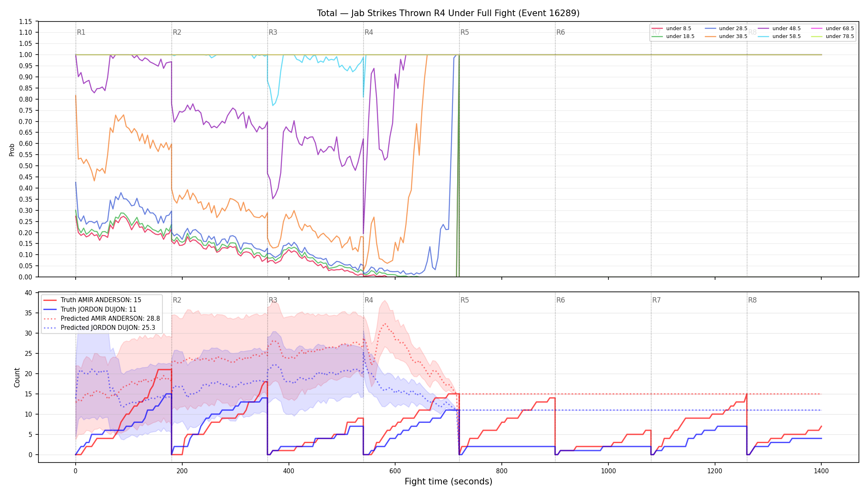Click 'Predicted JORDON DUJON: 25.3' legend entry
The width and height of the screenshot is (868, 496).
[99, 328]
